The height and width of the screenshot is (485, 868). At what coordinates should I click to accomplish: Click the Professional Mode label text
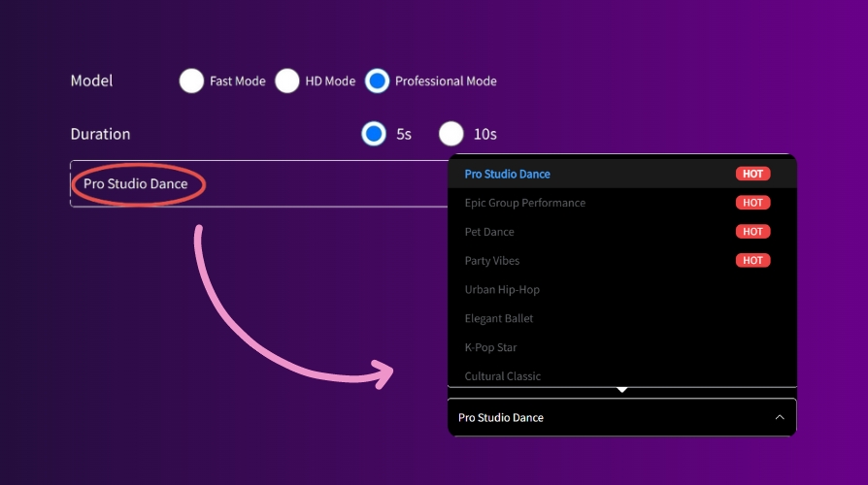(x=446, y=81)
